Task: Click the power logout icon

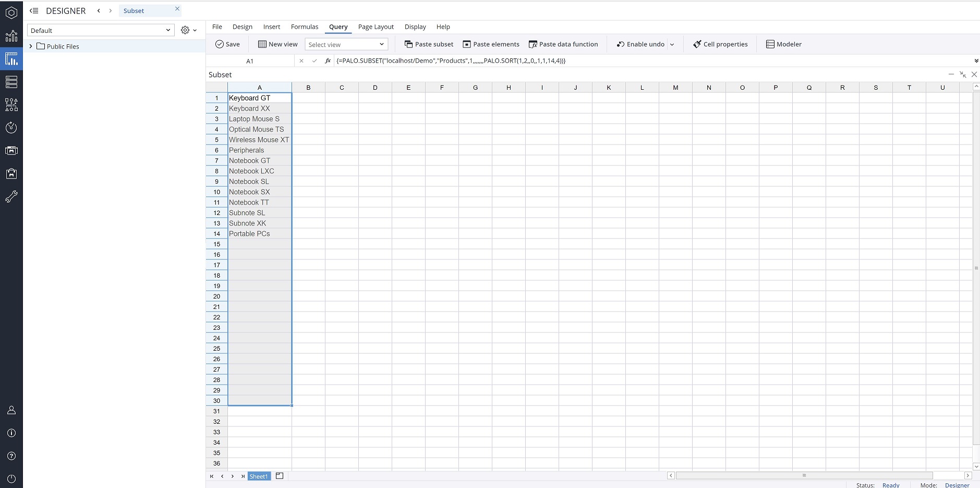Action: pos(11,479)
